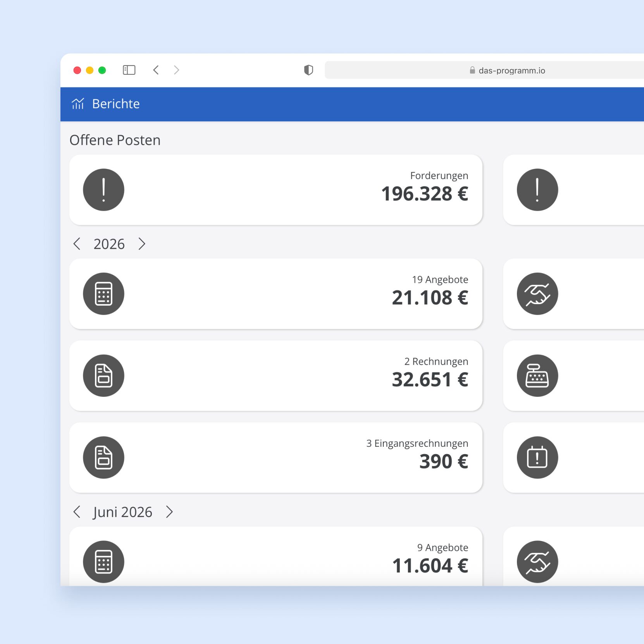Advance to month after Juni 2026
644x644 pixels.
pyautogui.click(x=169, y=512)
